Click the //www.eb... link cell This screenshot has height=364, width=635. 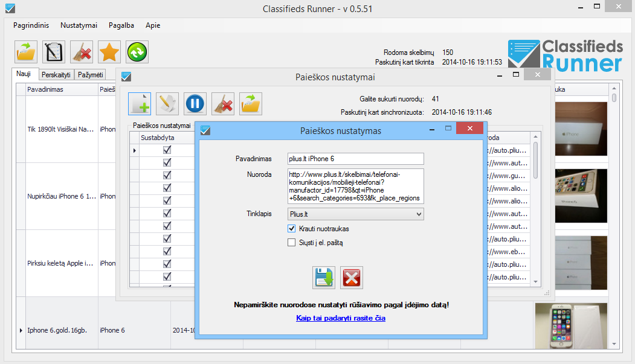508,252
